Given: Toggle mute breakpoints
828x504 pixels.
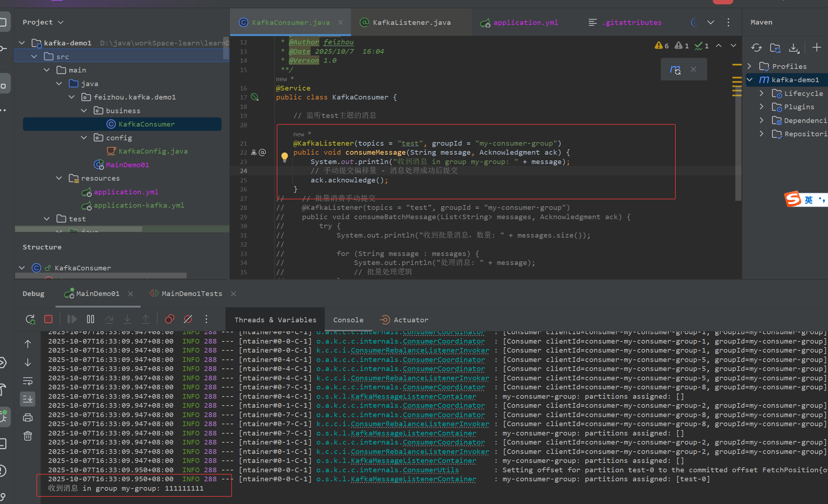Looking at the screenshot, I should (x=188, y=319).
